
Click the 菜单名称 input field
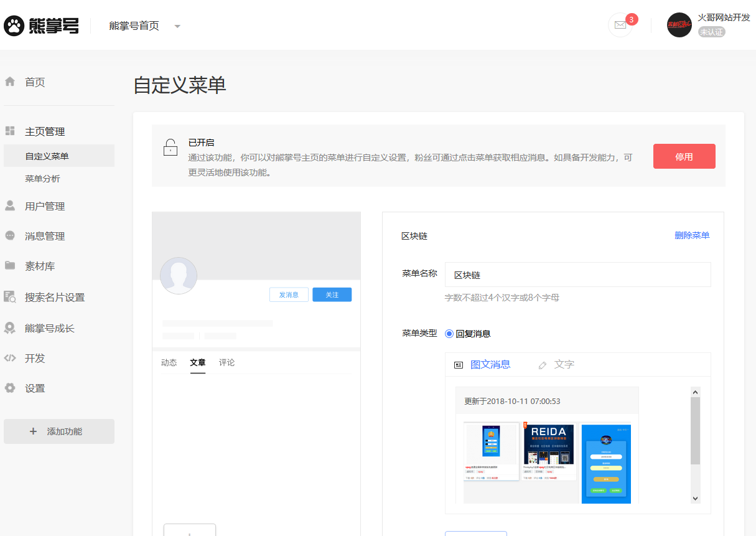click(577, 275)
